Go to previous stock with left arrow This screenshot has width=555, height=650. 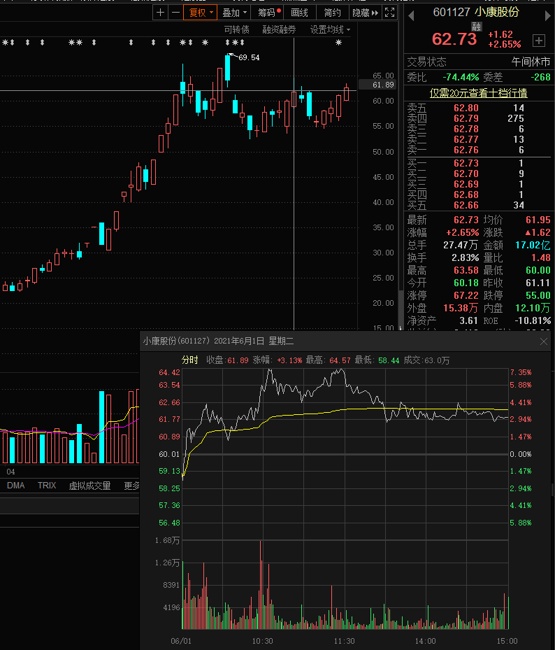[x=411, y=16]
